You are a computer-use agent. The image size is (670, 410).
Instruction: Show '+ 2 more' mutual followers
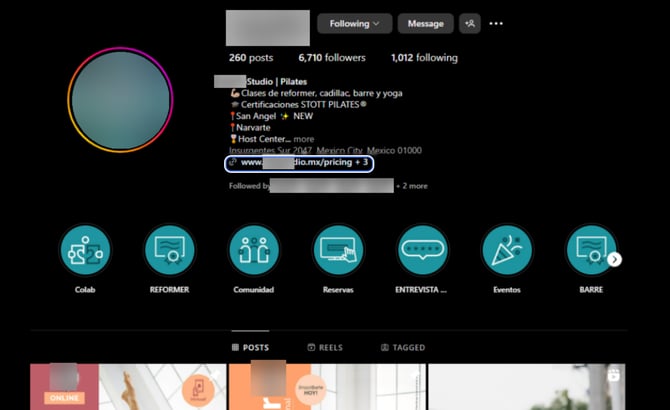coord(411,186)
